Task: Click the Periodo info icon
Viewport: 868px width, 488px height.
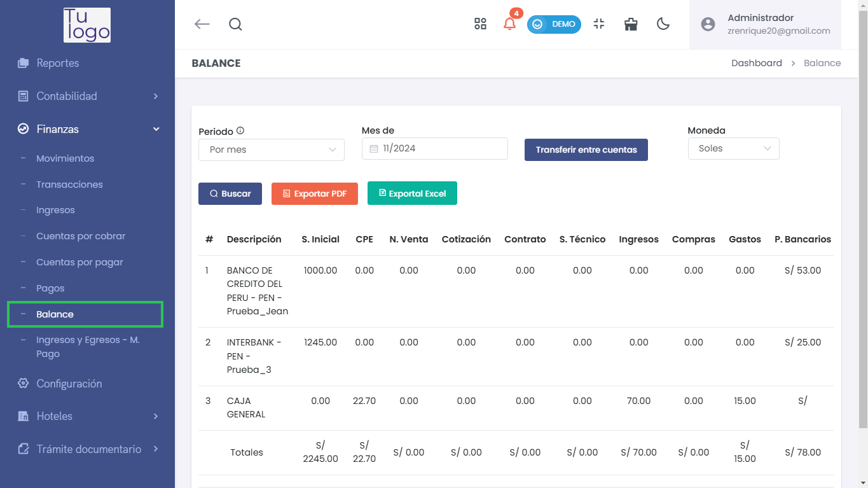Action: click(x=240, y=130)
